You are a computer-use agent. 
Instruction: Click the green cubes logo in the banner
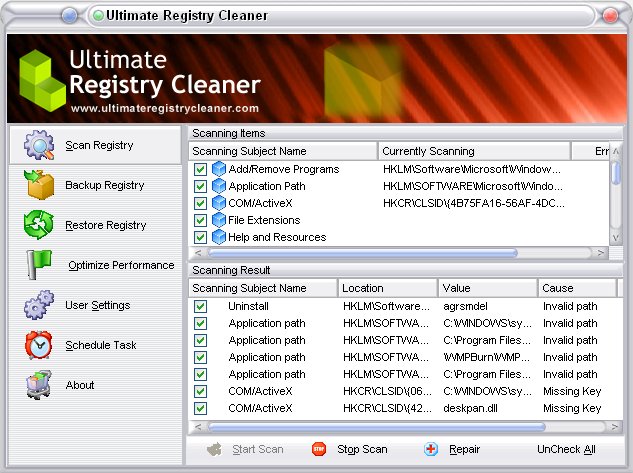pyautogui.click(x=42, y=80)
